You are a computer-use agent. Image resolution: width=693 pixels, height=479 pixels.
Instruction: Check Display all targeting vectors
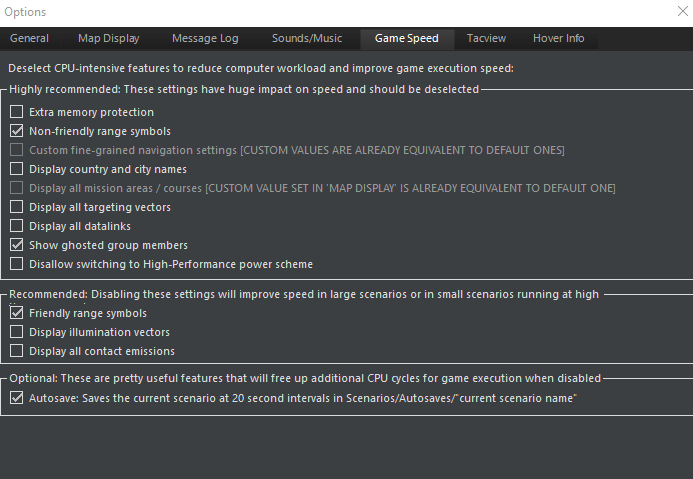[17, 208]
